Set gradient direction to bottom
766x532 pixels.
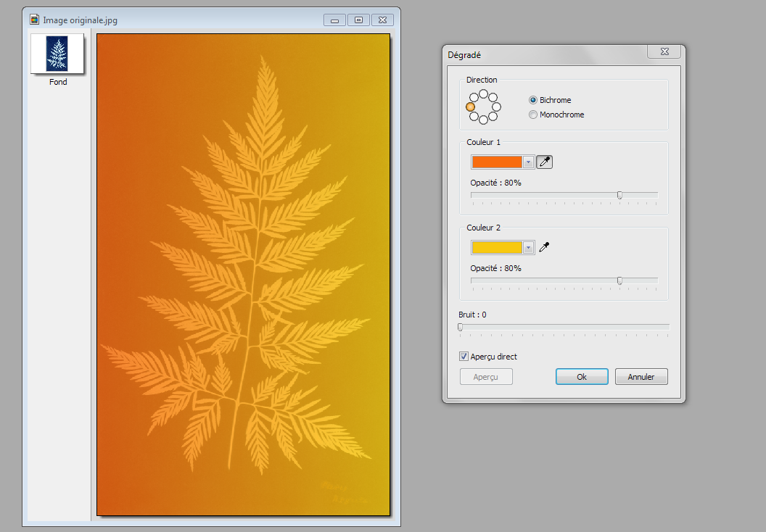click(x=483, y=120)
